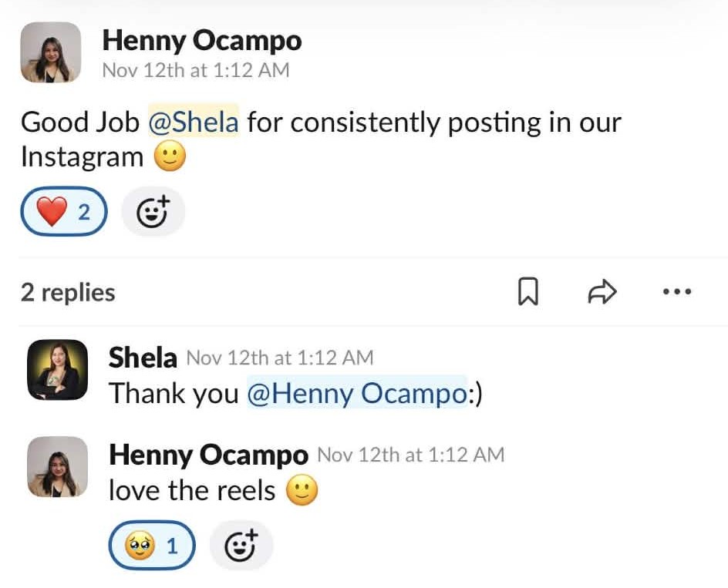Click Henny Ocampo's avatar beside 'love the reels'
Viewport: 728px width, 588px height.
(57, 467)
